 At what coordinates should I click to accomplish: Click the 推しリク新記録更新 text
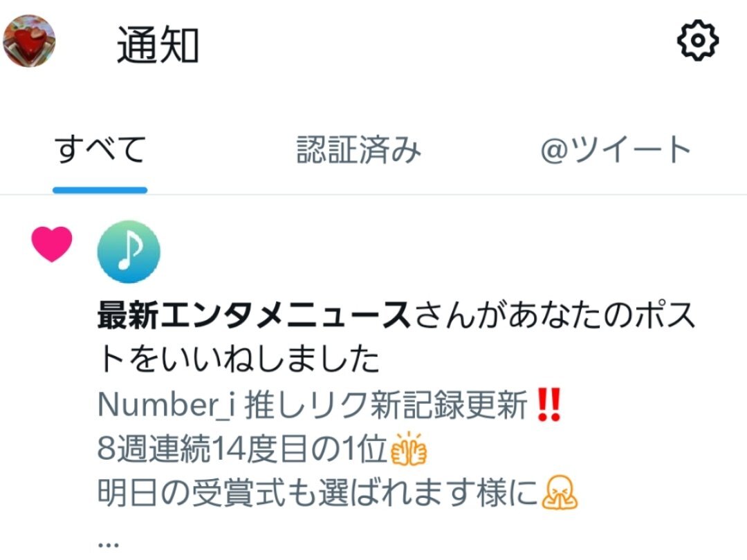[x=387, y=405]
